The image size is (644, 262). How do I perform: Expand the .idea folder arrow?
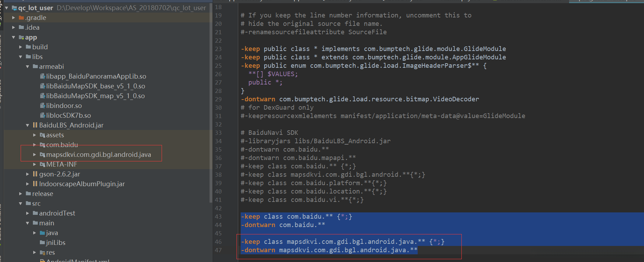click(x=14, y=27)
